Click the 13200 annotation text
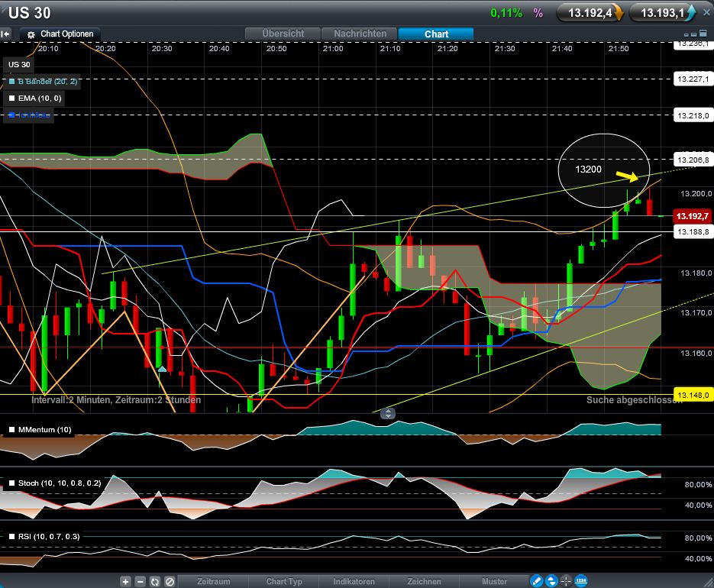Viewport: 714px width, 588px height. tap(588, 170)
